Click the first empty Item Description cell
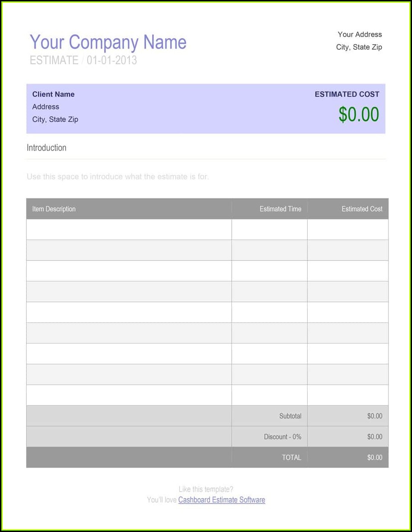The width and height of the screenshot is (412, 532). pyautogui.click(x=129, y=230)
